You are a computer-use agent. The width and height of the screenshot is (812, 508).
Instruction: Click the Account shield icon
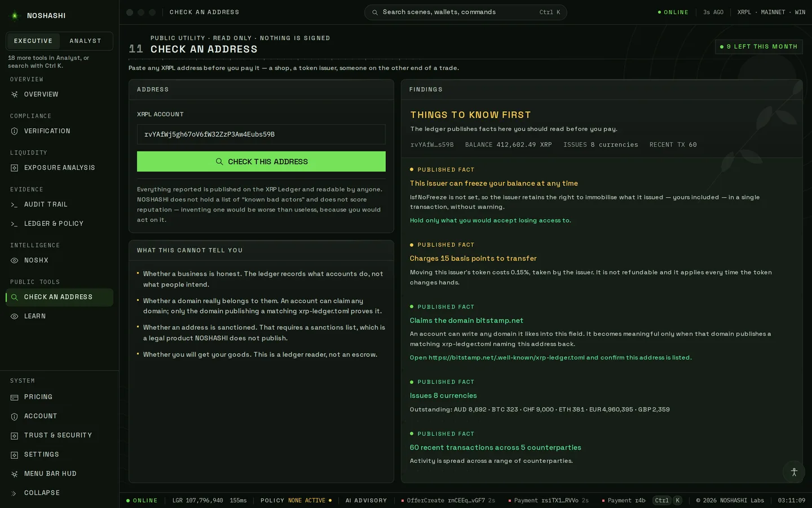point(15,417)
